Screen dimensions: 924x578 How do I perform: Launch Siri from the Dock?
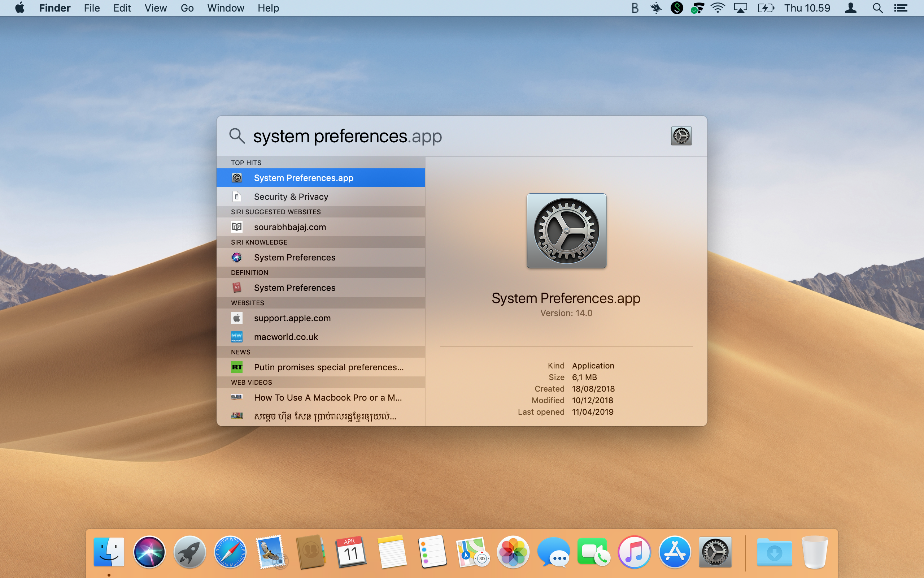[x=149, y=552]
